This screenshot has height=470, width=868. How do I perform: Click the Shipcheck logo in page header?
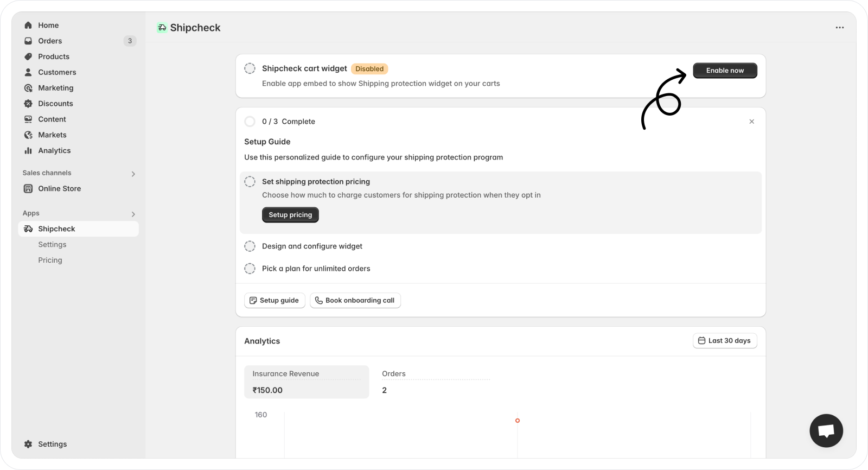pyautogui.click(x=162, y=28)
